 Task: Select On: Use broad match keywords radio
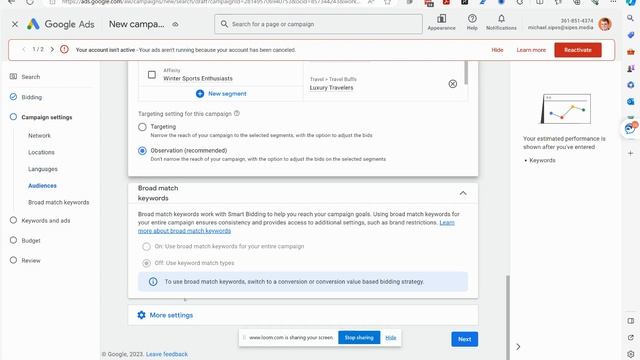coord(146,247)
